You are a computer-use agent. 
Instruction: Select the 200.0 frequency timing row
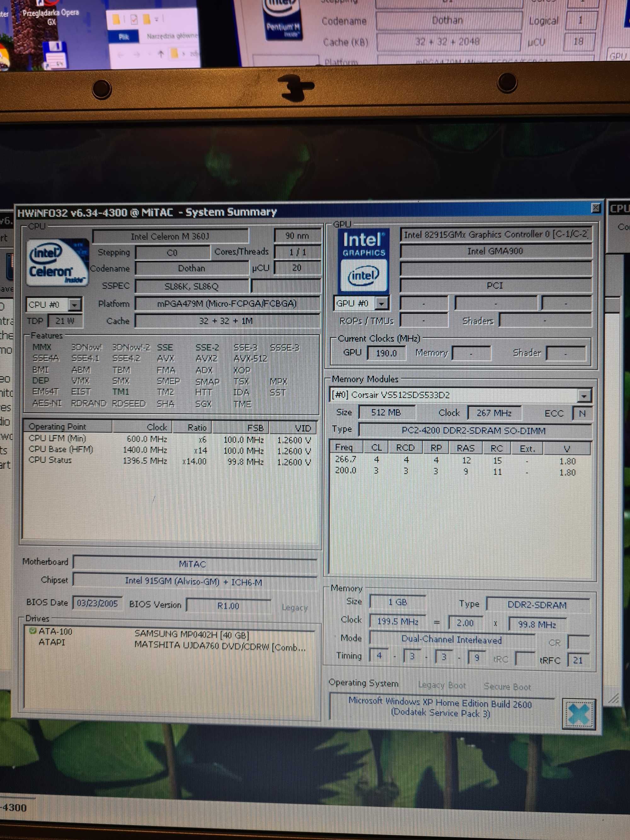point(460,471)
